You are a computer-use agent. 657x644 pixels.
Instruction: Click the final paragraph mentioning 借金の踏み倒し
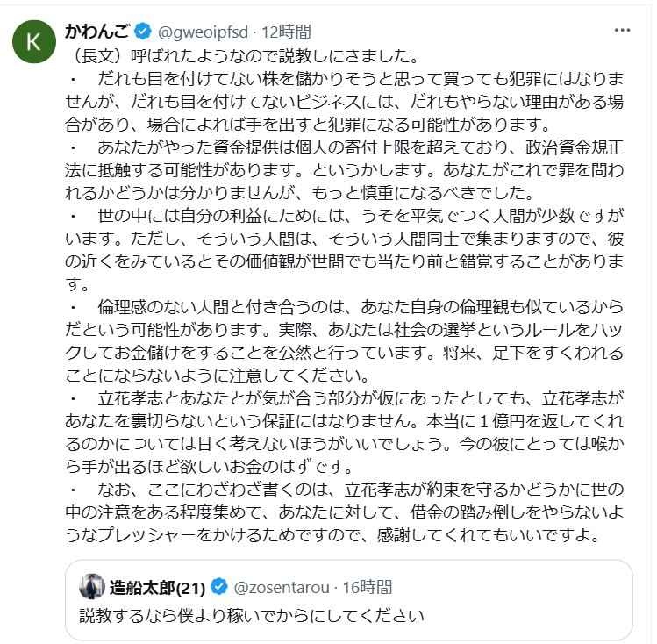click(x=342, y=511)
